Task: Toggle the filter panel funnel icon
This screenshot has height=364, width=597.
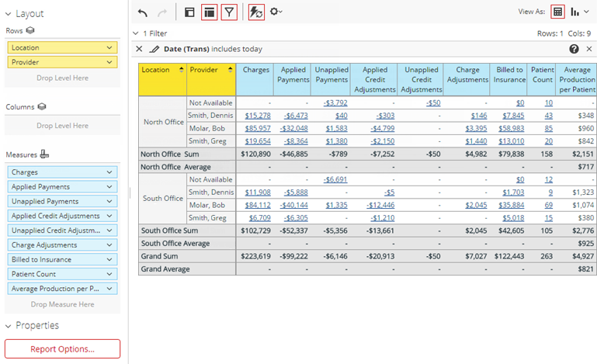Action: (229, 12)
